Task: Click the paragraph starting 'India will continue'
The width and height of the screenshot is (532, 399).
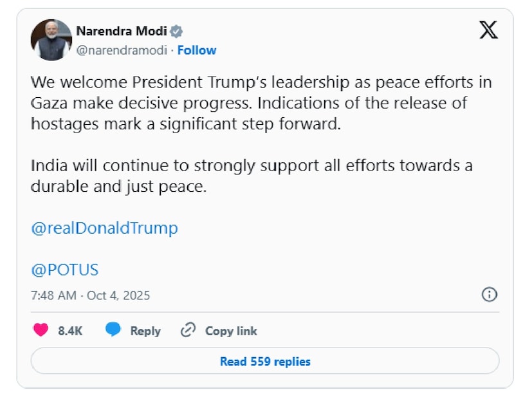Action: 252,176
